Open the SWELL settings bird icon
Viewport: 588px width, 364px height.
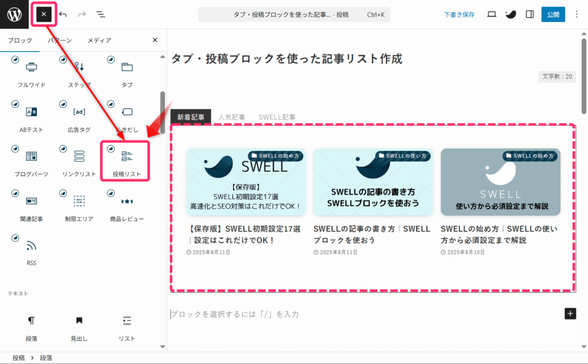510,14
